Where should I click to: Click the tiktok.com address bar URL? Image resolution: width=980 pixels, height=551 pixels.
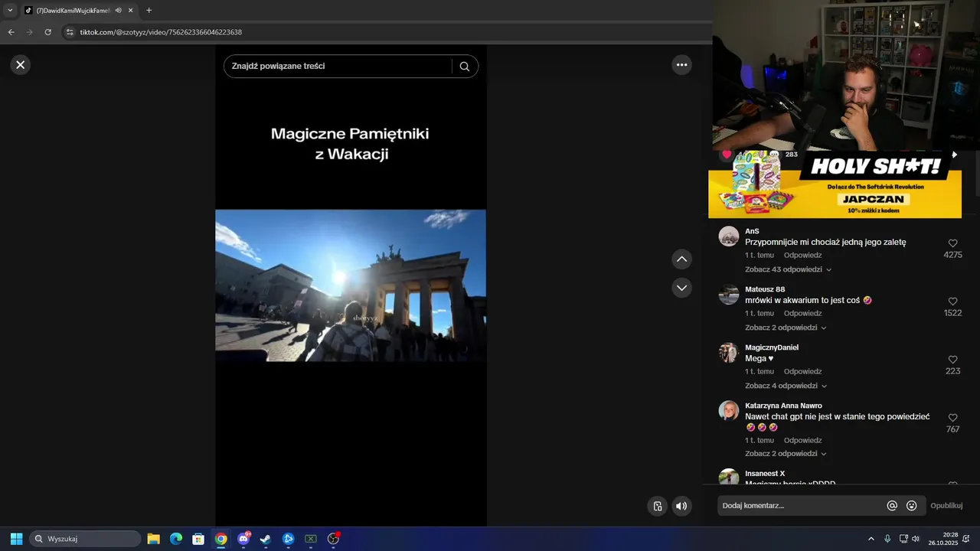161,32
